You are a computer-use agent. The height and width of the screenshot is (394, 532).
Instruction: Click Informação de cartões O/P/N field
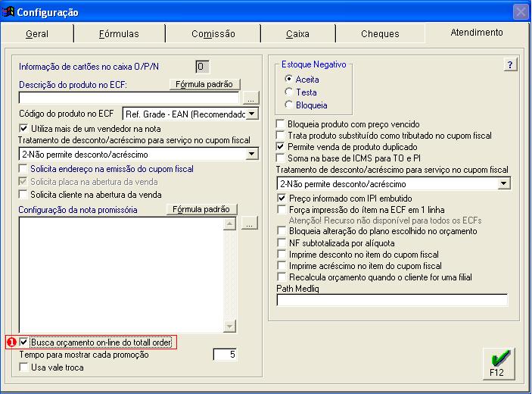[202, 67]
